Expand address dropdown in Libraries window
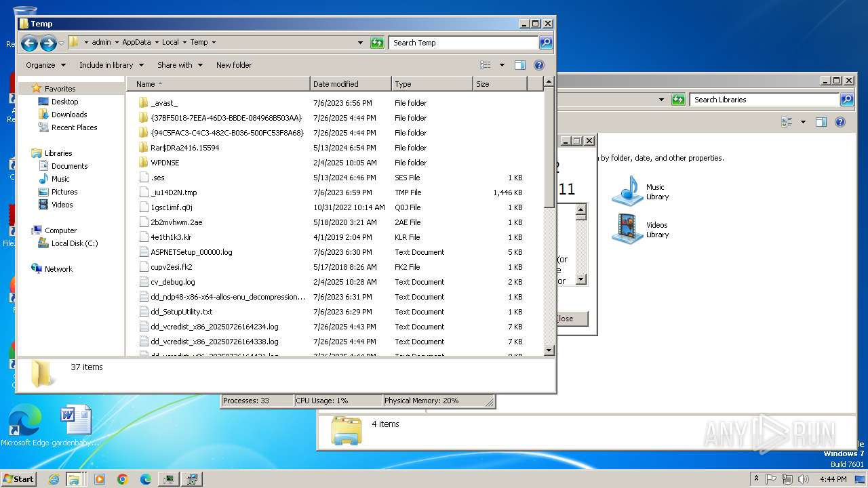868x488 pixels. click(661, 100)
